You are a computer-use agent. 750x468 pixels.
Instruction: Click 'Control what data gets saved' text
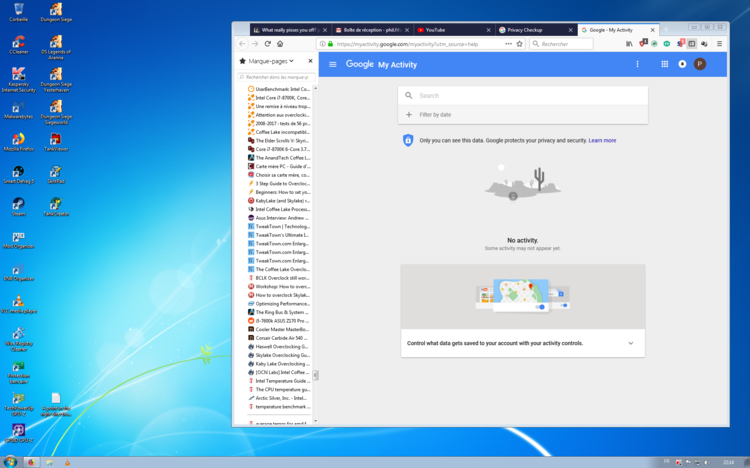pos(495,343)
